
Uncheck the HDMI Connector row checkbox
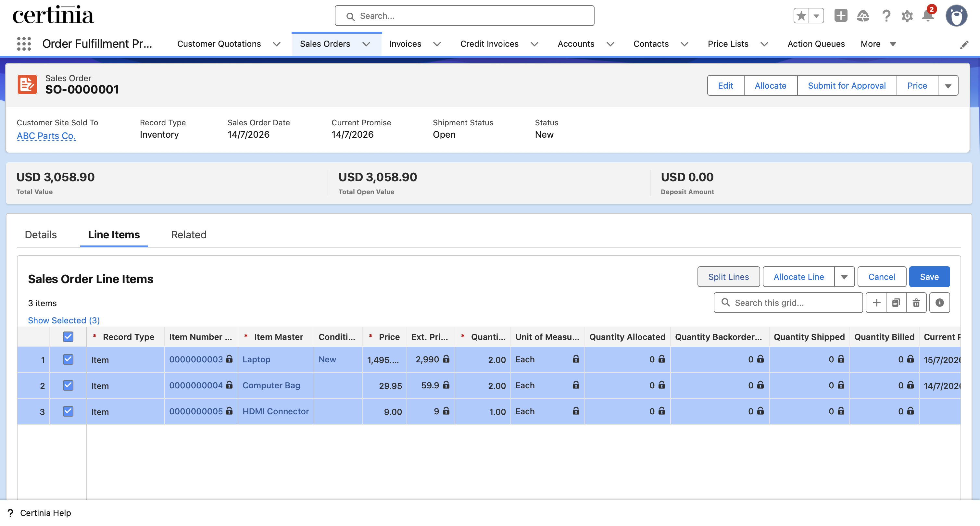(x=68, y=411)
